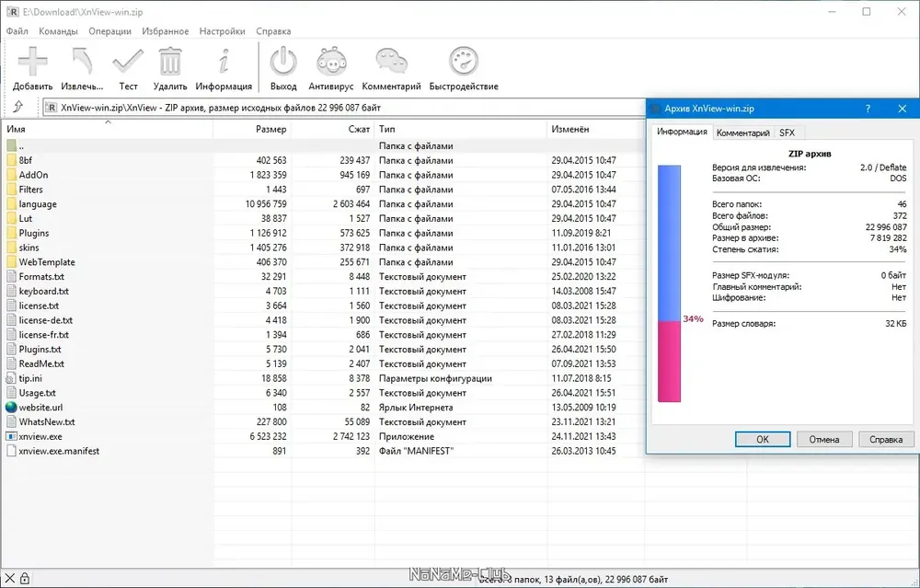Switch to the SFX tab
The height and width of the screenshot is (588, 920).
point(787,133)
